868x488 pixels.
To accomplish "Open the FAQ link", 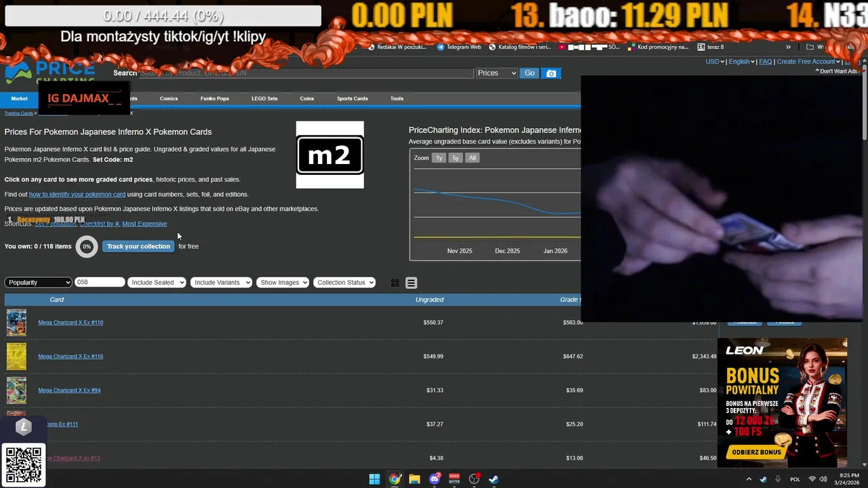I will (766, 62).
